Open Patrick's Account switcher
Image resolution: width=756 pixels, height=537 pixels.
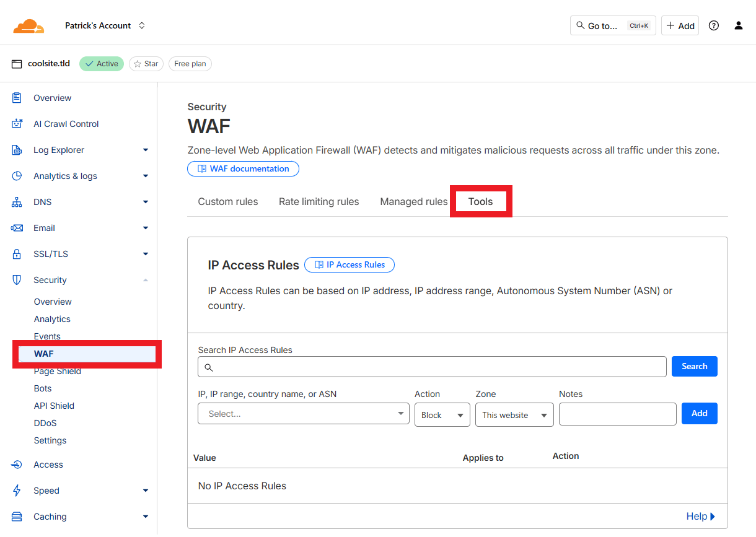105,25
